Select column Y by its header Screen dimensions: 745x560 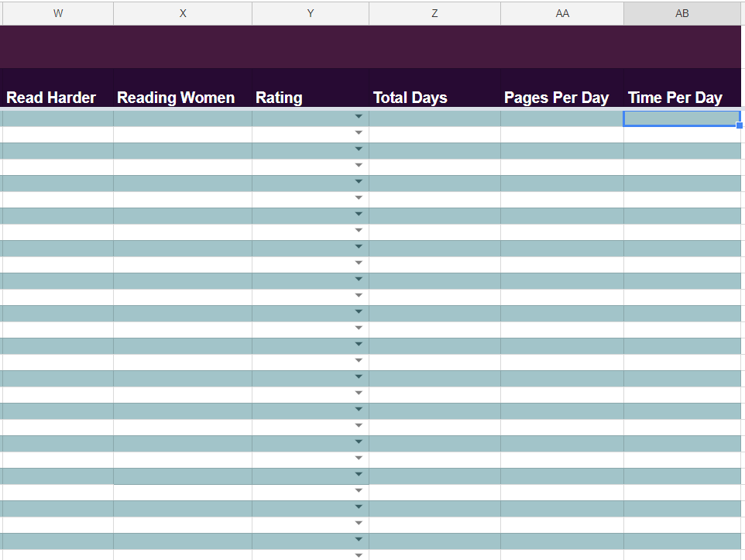[x=311, y=13]
